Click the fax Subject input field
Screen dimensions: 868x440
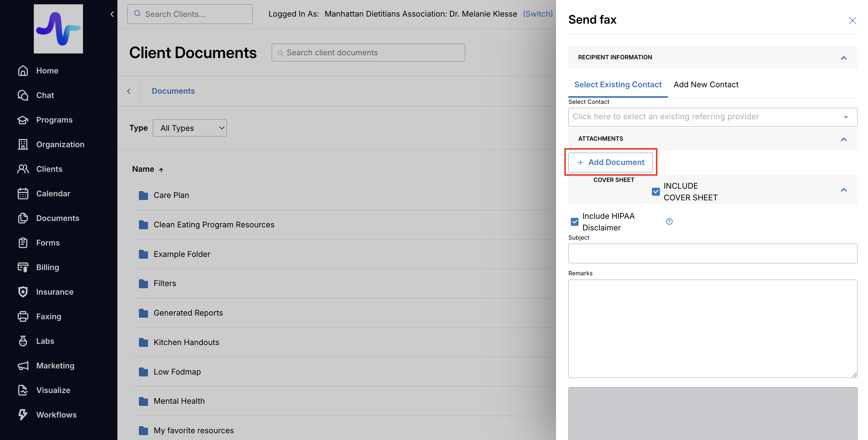(712, 253)
